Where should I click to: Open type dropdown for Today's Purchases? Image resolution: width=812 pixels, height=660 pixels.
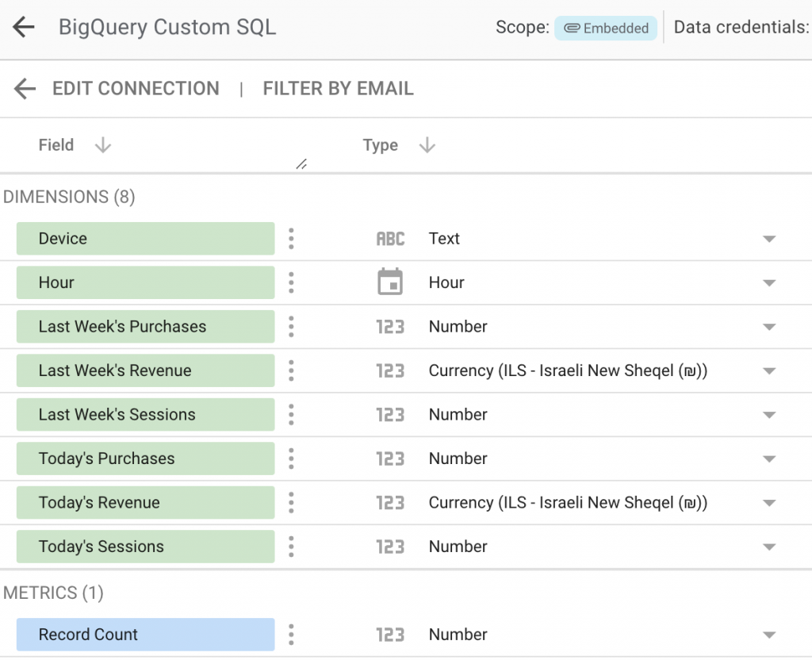[x=769, y=459]
